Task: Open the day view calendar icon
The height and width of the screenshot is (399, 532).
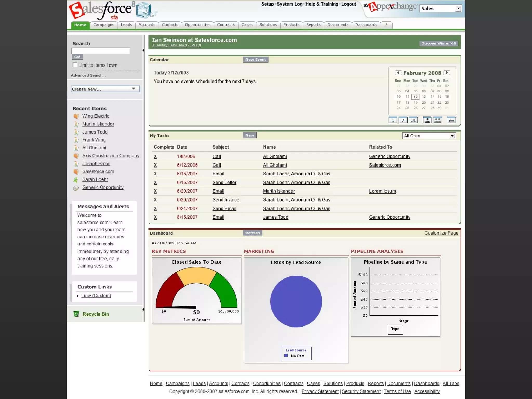Action: pos(393,120)
